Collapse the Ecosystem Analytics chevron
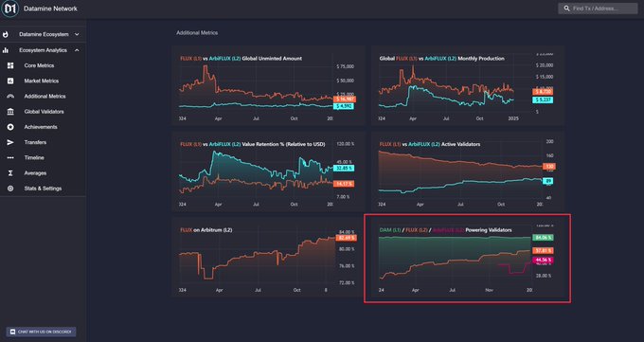 tap(77, 50)
